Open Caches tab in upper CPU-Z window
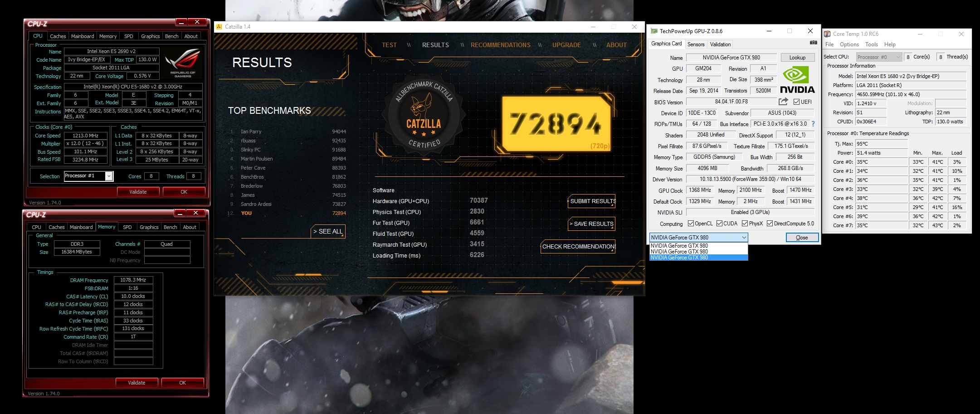 [58, 36]
